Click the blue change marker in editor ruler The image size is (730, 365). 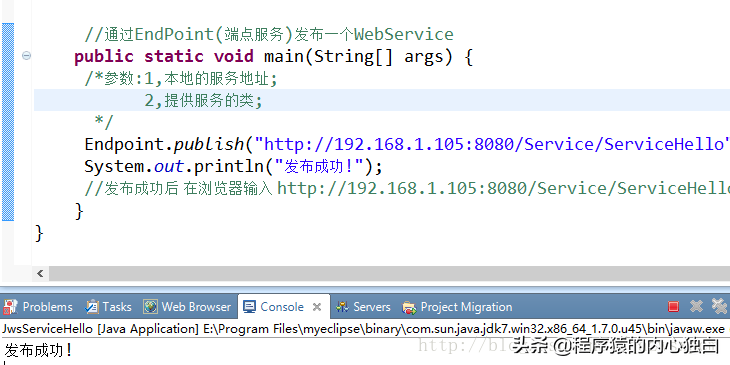8,122
